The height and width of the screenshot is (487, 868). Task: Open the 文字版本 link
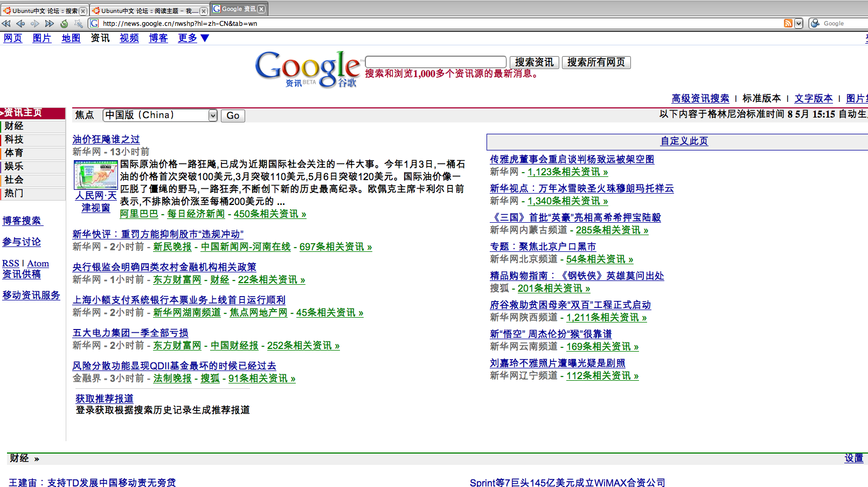tap(814, 98)
